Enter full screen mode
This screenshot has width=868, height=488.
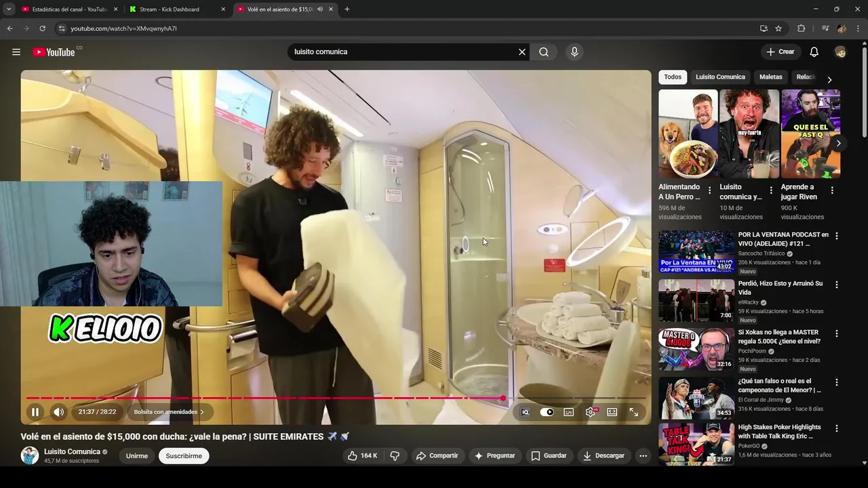[634, 412]
